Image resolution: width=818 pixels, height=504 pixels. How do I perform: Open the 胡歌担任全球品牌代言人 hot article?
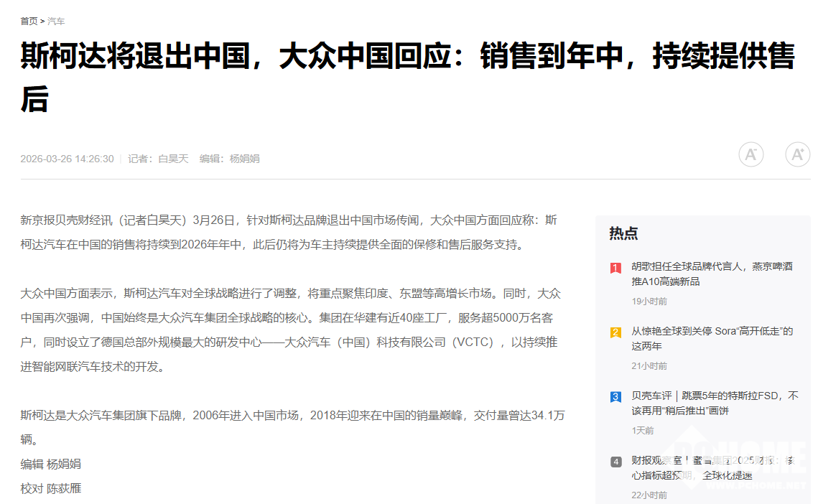tap(711, 274)
